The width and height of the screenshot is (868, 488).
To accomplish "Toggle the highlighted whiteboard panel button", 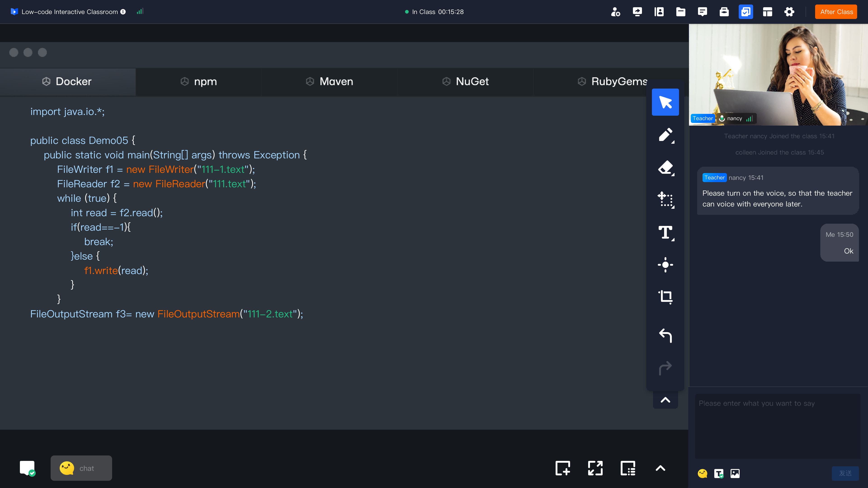I will click(x=746, y=12).
